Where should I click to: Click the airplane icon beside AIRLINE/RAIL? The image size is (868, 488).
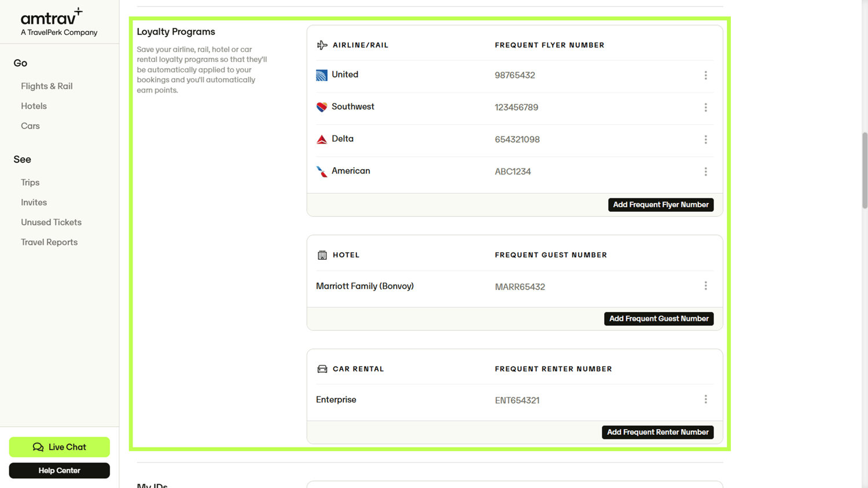pyautogui.click(x=322, y=45)
